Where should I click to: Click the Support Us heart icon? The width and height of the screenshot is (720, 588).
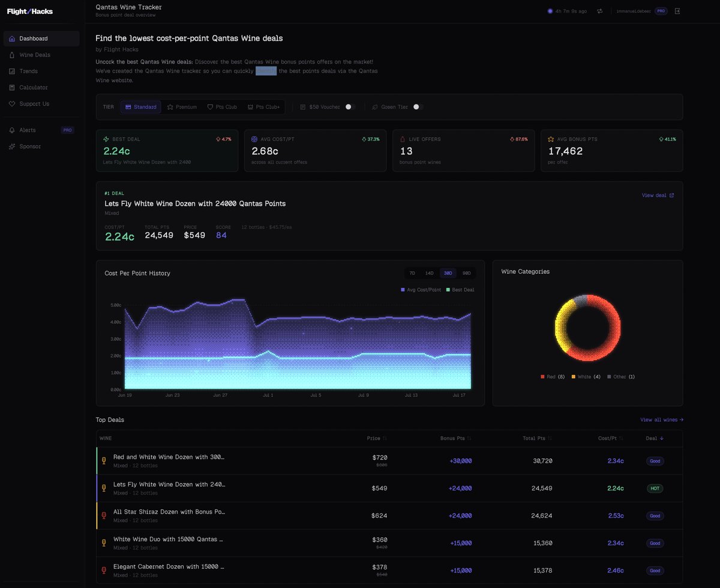(12, 104)
